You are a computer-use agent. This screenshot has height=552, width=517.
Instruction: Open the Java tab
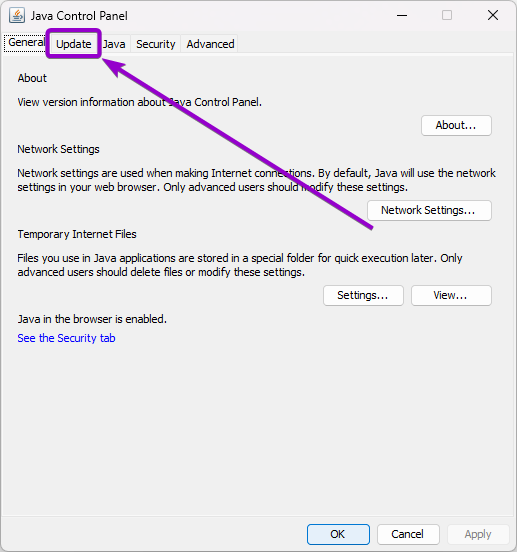(114, 44)
